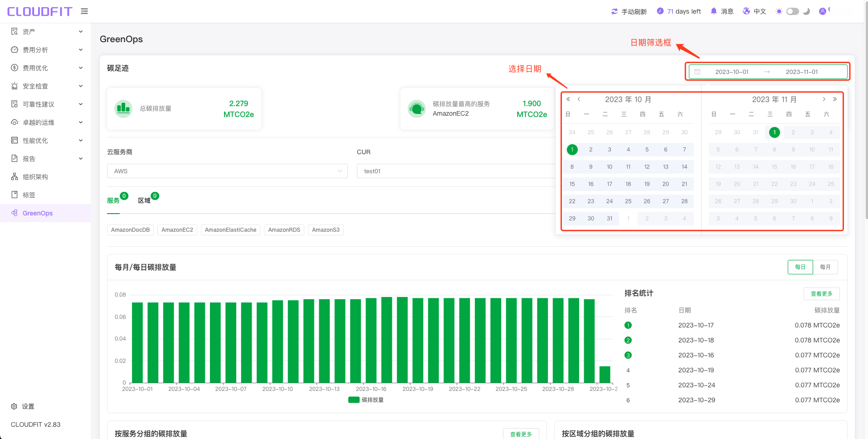Click the 设置 gear icon
Image resolution: width=868 pixels, height=439 pixels.
14,406
